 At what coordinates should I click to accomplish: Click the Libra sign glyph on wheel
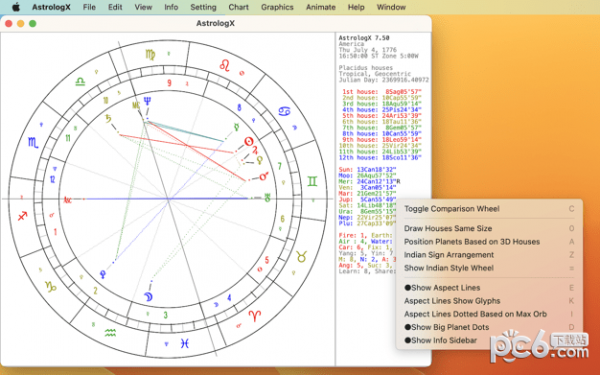coord(80,82)
